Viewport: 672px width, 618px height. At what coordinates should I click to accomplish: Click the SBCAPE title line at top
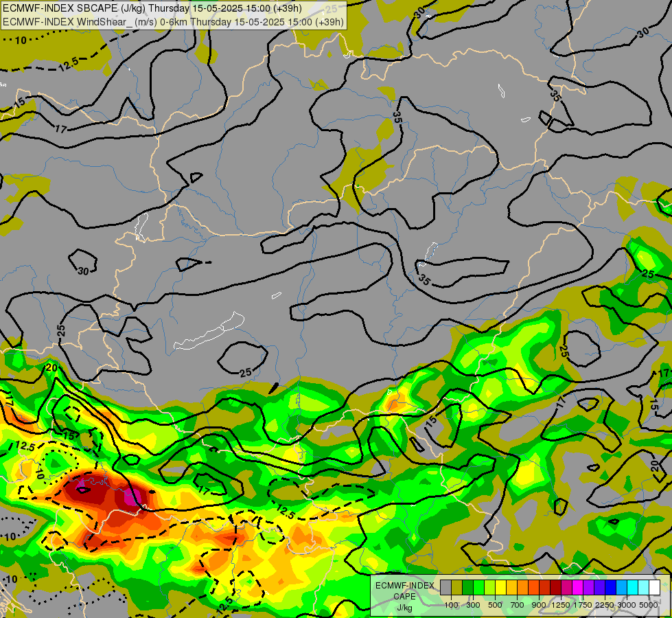152,8
